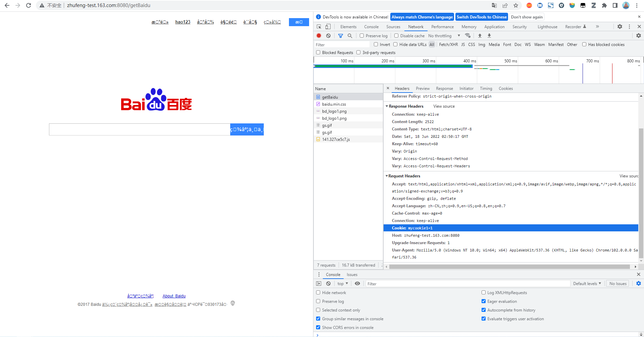Enable the Hide network console option

[318, 292]
